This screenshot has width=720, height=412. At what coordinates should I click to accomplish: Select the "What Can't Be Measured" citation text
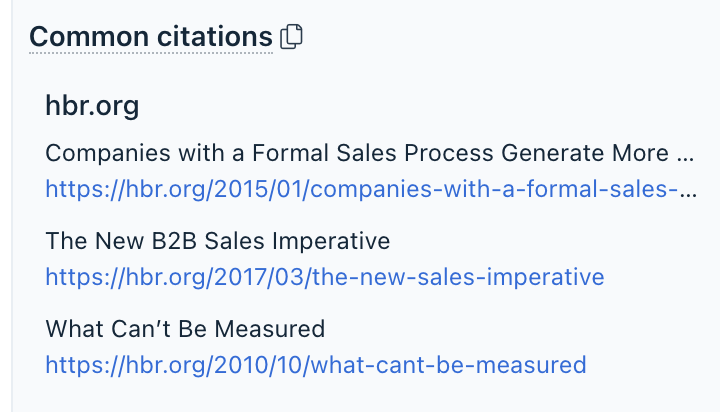185,329
